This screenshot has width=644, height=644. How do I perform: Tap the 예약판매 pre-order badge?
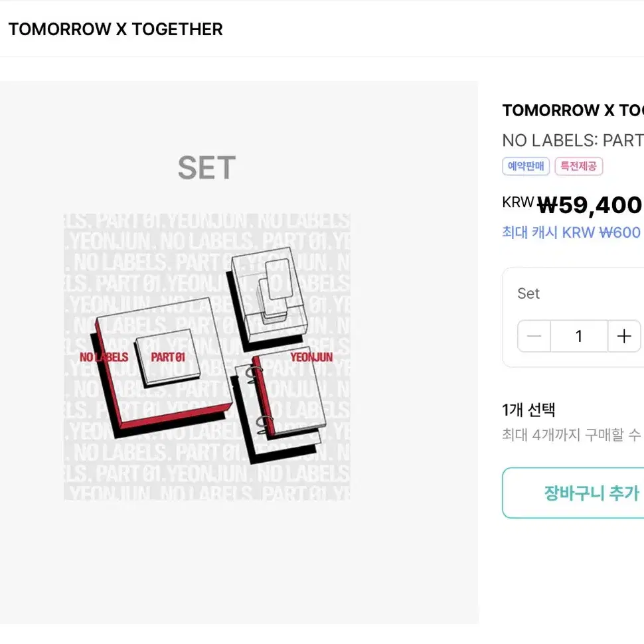click(525, 166)
